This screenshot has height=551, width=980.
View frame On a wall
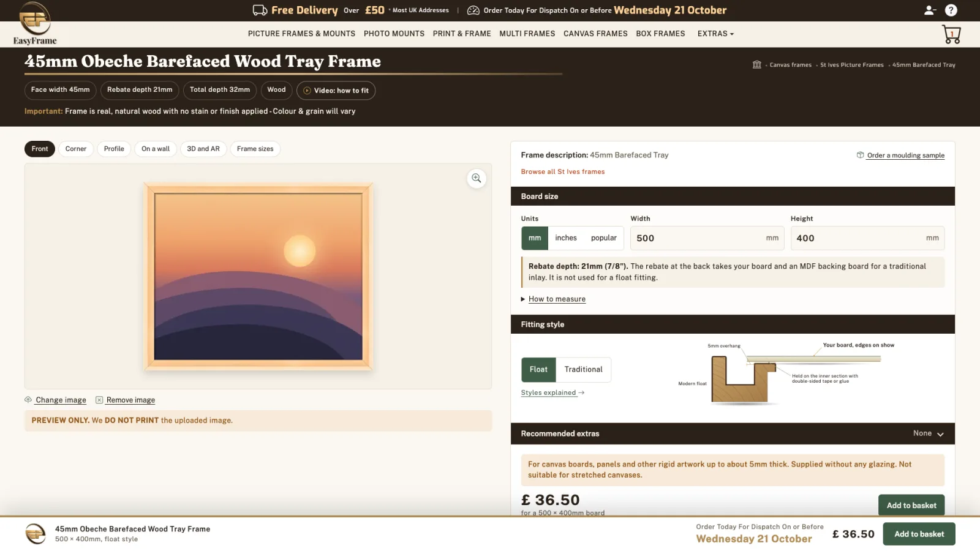pos(156,149)
